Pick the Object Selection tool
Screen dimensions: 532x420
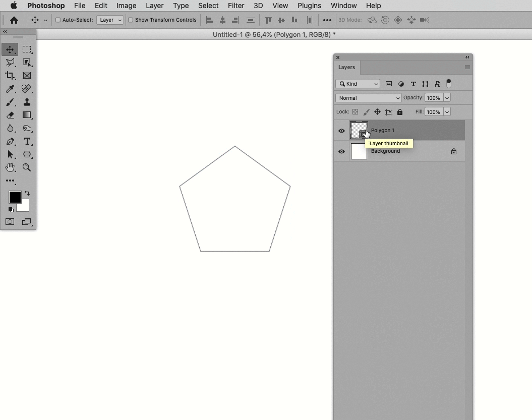[27, 63]
